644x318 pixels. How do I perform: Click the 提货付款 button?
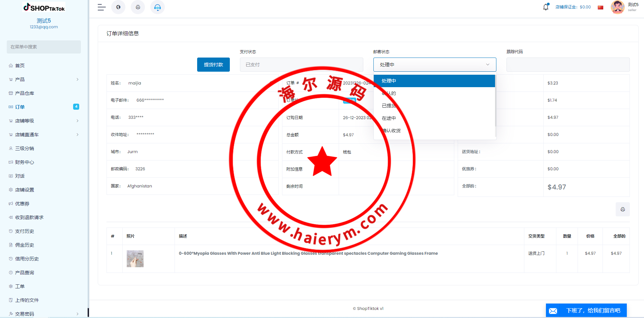point(213,65)
